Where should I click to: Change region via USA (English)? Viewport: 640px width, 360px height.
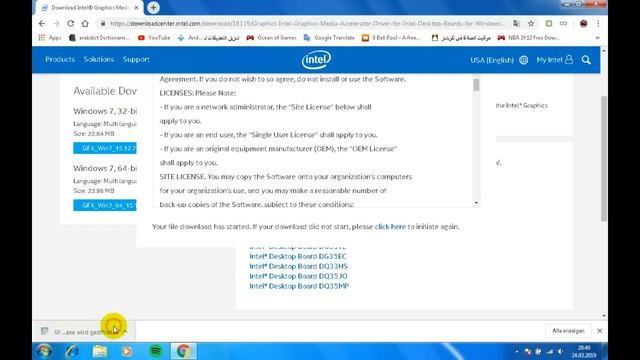pyautogui.click(x=492, y=60)
